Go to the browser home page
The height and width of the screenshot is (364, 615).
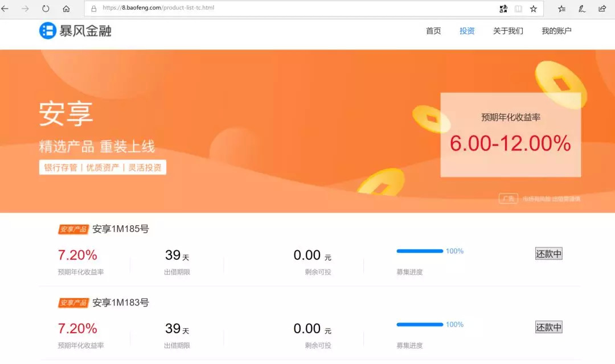click(x=66, y=9)
